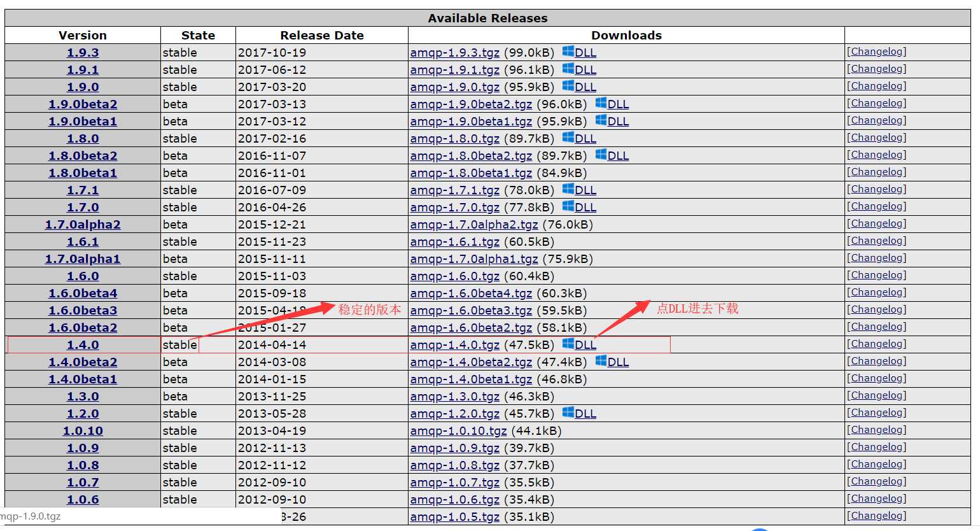
Task: Click the Windows icon beside amqp-1.9.0.tgz
Action: coord(568,86)
